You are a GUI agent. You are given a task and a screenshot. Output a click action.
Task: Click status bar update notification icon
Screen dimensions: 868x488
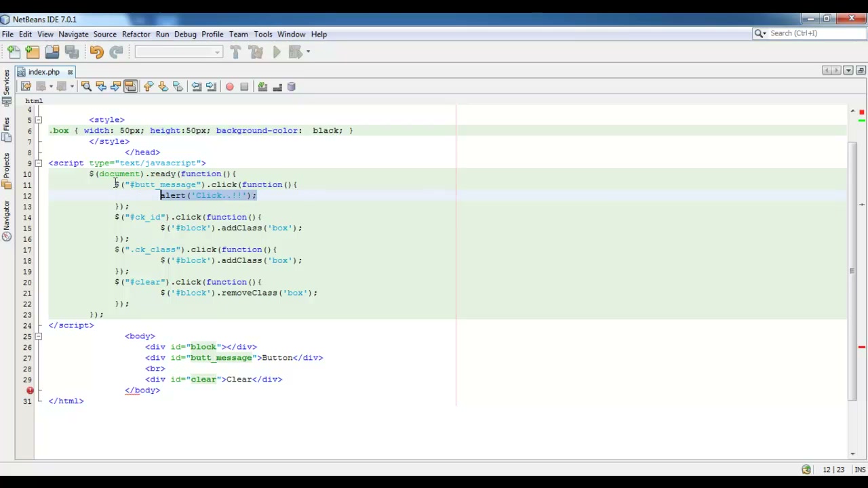click(x=806, y=470)
